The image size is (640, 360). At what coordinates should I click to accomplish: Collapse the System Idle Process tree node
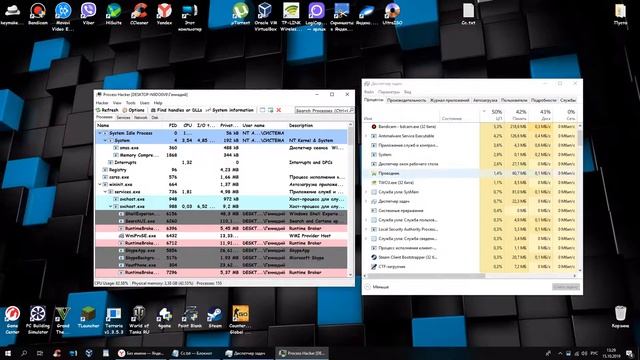[100, 133]
